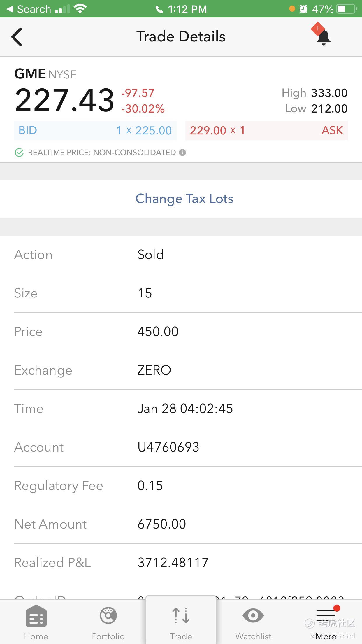
Task: Tap the ASK 229.00 box
Action: click(x=267, y=130)
